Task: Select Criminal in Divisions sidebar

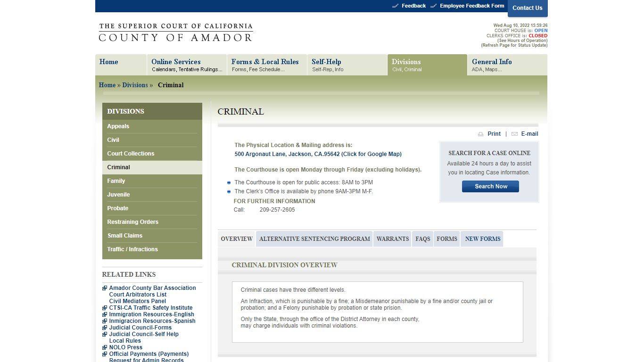Action: tap(152, 167)
